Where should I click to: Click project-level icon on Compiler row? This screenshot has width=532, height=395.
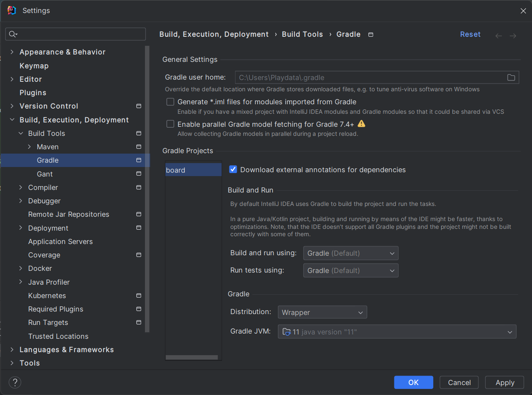pos(139,187)
